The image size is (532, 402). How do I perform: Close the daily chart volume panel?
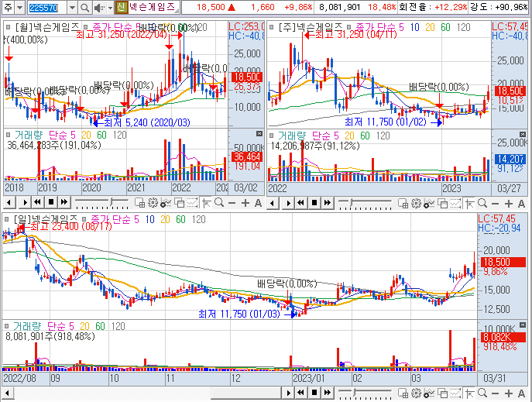(523, 325)
